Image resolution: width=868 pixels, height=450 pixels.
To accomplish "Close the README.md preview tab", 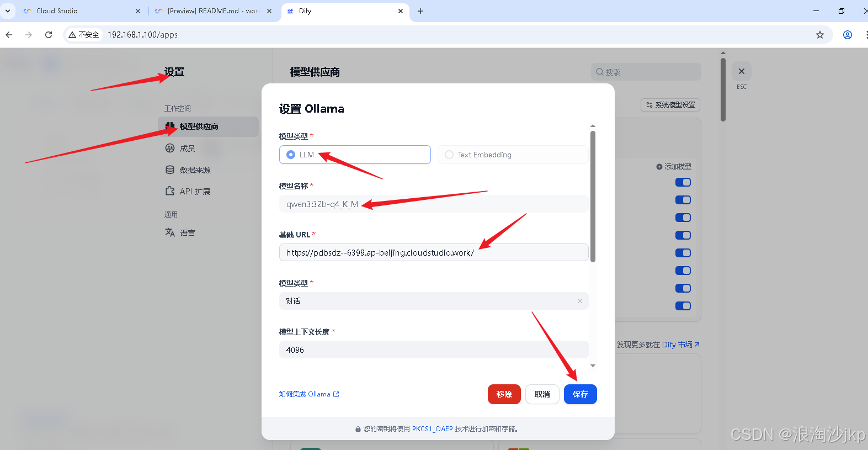I will [269, 11].
